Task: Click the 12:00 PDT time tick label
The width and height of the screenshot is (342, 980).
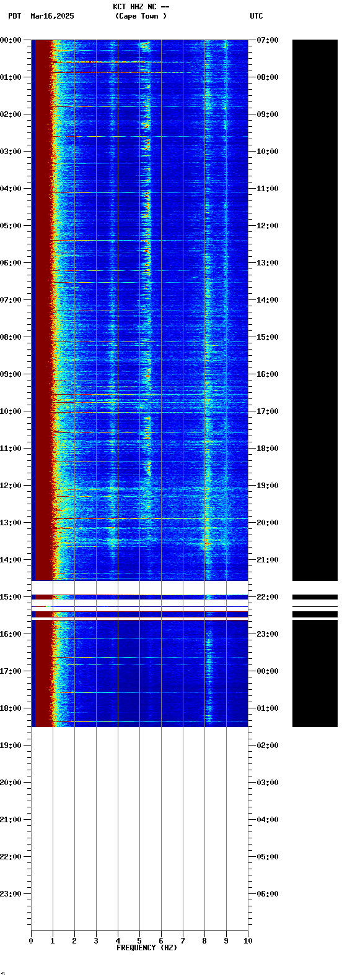Action: point(11,486)
